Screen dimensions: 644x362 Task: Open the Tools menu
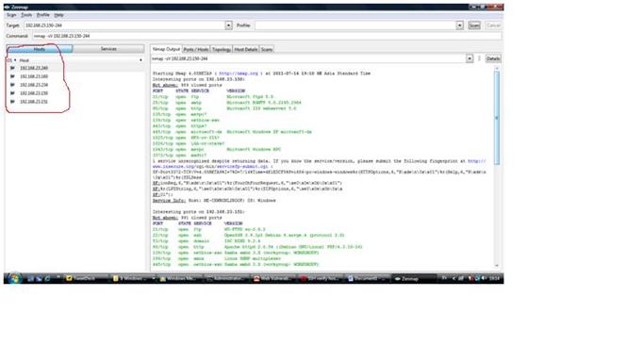point(26,15)
